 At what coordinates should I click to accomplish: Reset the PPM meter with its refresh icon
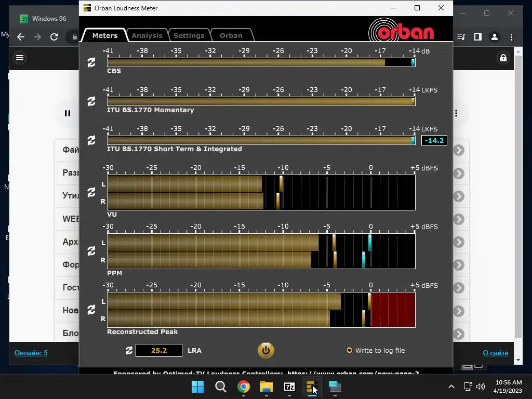click(x=91, y=251)
